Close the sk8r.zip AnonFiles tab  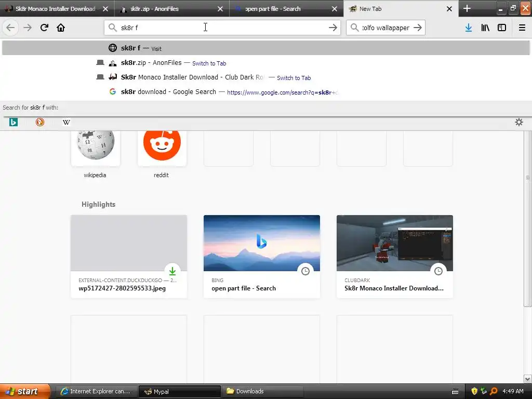click(x=220, y=9)
